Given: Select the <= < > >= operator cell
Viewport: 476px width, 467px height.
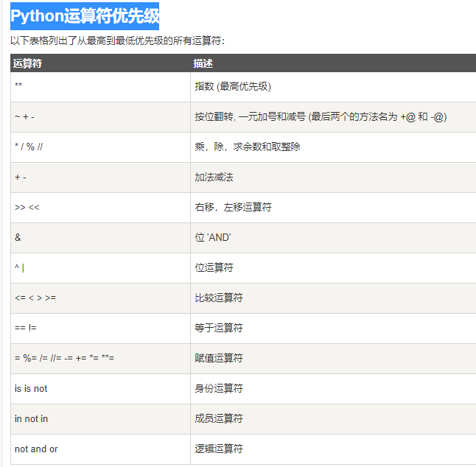Looking at the screenshot, I should 100,298.
